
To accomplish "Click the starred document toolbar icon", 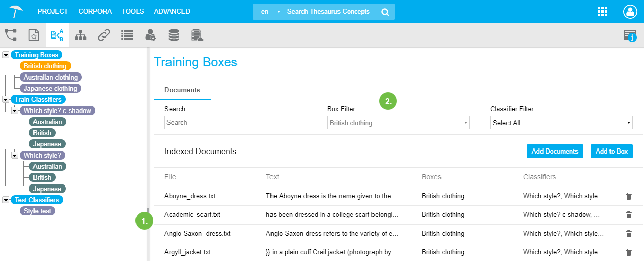I will (33, 34).
